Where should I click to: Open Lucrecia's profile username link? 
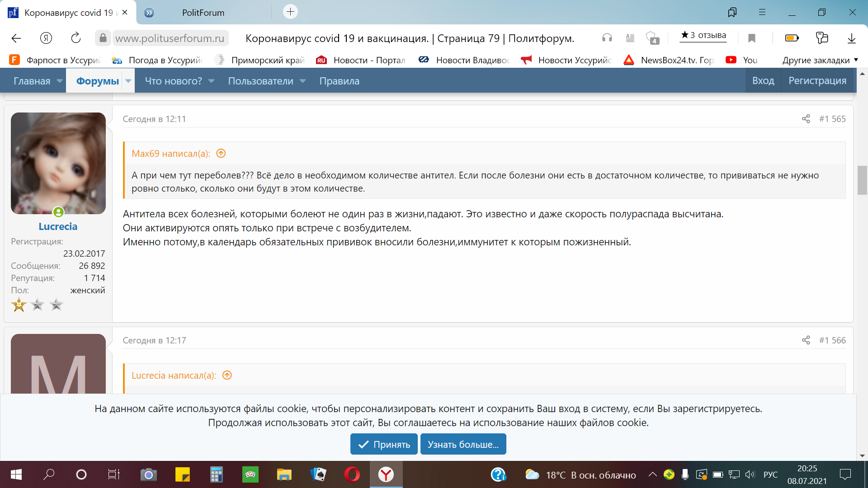point(58,226)
